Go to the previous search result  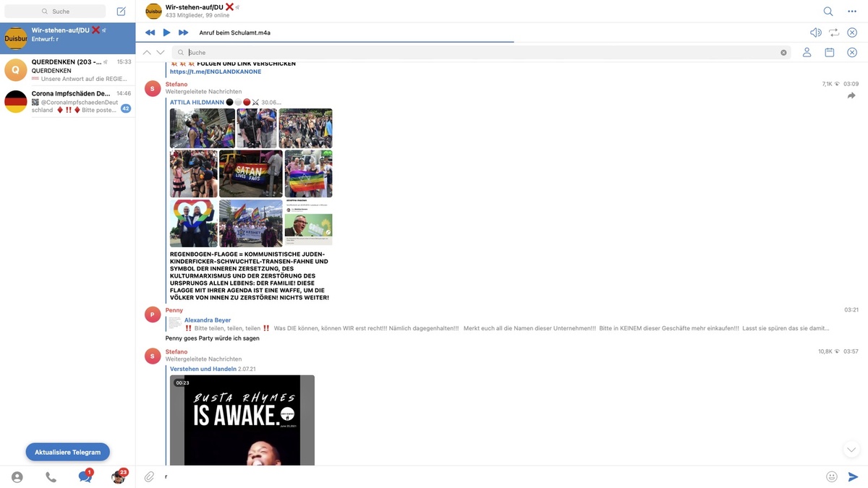tap(148, 53)
